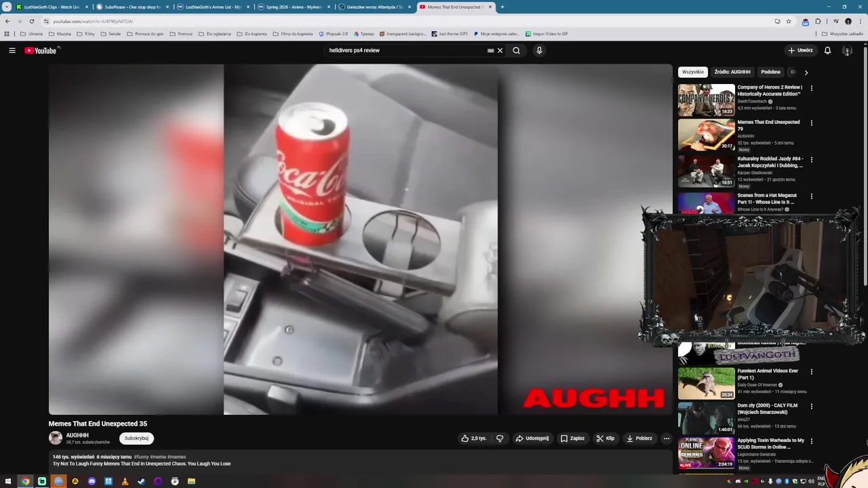Share the video via Udostępnij
The image size is (868, 488).
tap(532, 439)
